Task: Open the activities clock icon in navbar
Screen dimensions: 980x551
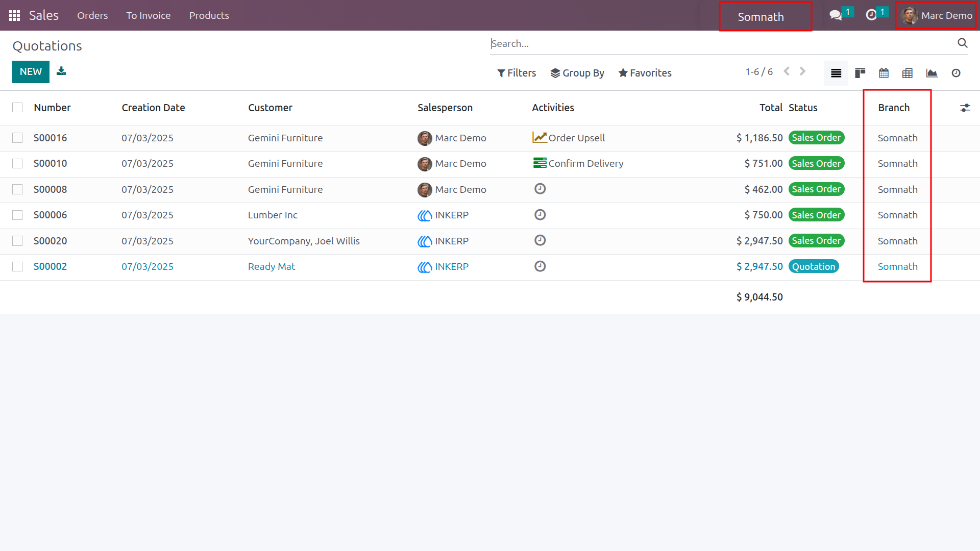Action: coord(871,15)
